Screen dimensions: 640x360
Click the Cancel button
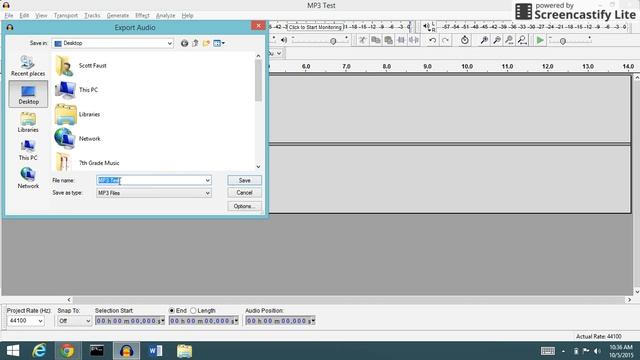click(x=244, y=193)
